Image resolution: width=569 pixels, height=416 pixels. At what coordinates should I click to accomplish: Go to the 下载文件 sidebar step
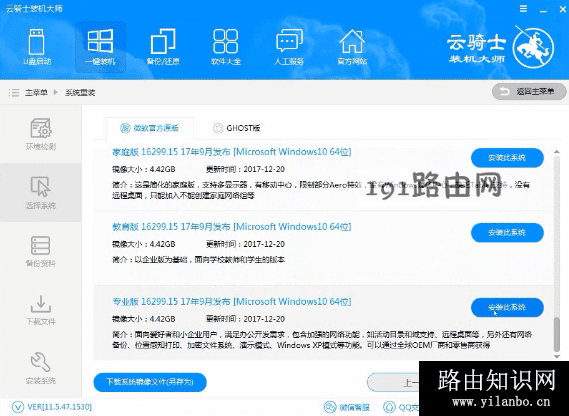(x=41, y=310)
